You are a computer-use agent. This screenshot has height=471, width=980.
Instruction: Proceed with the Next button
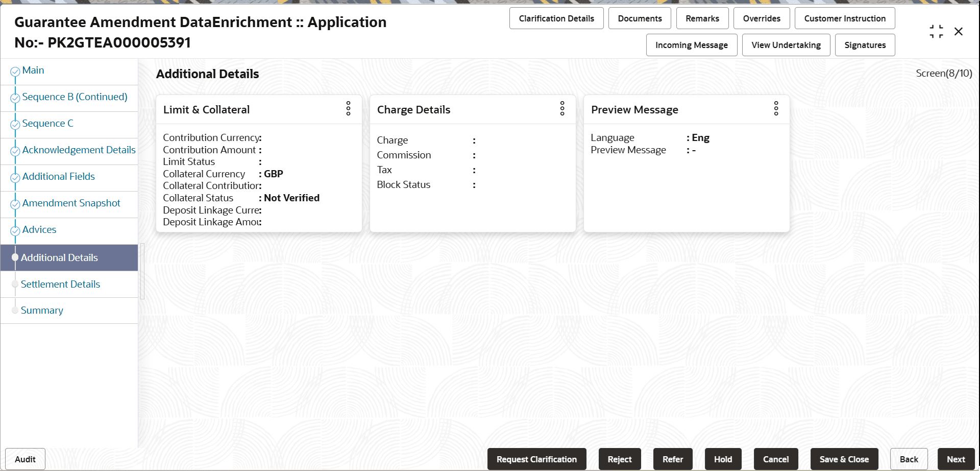[956, 459]
